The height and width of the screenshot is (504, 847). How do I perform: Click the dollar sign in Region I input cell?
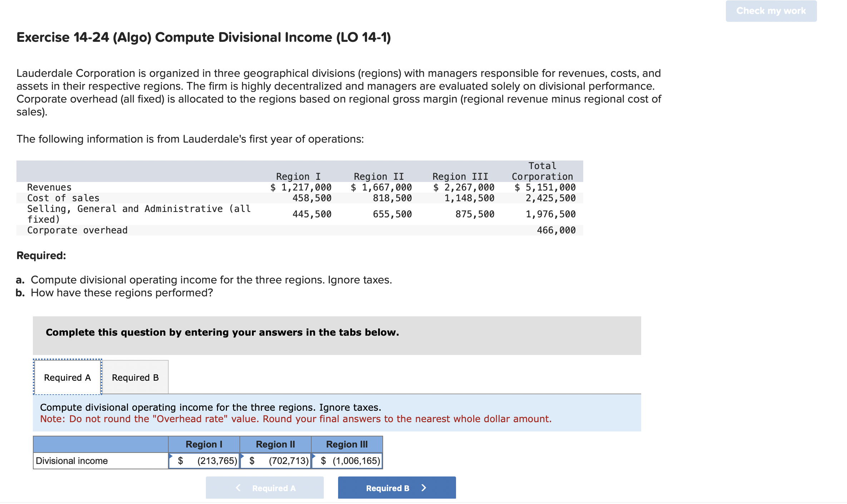(x=181, y=461)
